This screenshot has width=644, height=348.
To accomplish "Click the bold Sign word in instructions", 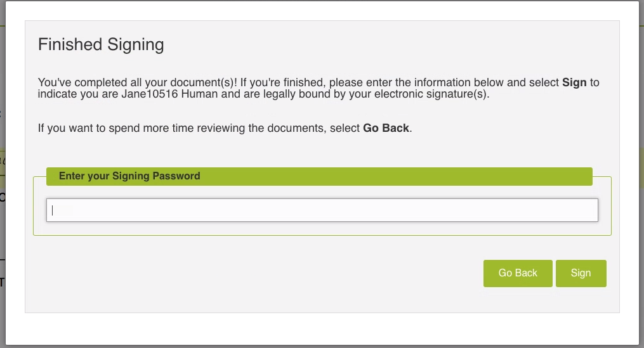I will point(574,82).
